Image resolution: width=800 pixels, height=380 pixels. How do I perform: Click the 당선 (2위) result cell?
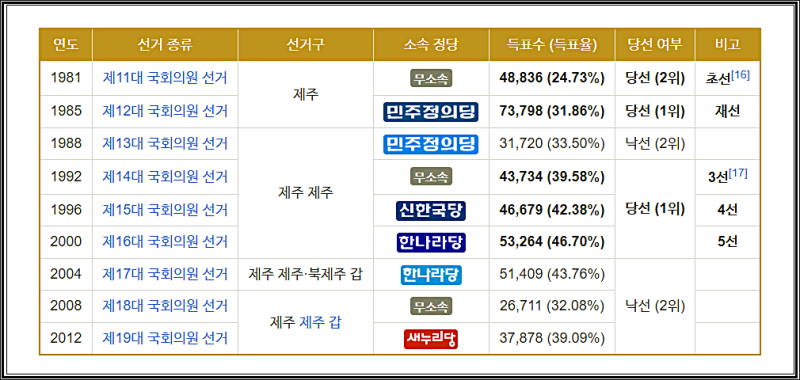click(655, 78)
